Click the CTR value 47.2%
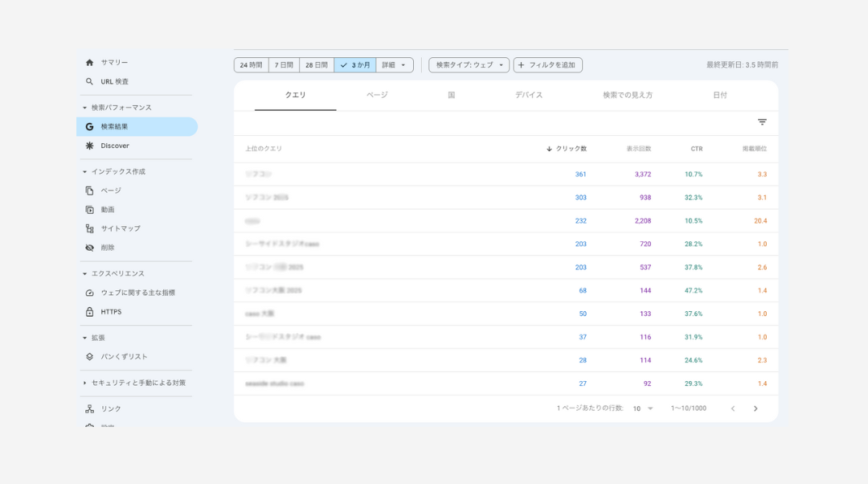 (694, 291)
